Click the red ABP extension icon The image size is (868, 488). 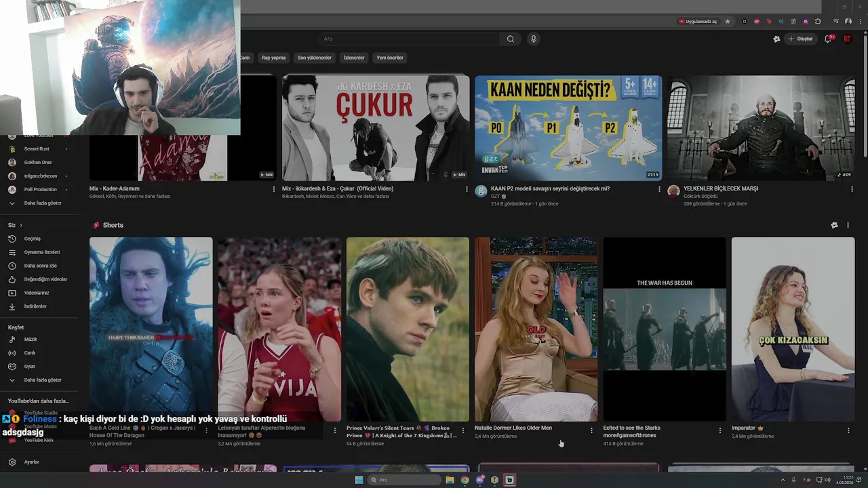click(x=757, y=21)
